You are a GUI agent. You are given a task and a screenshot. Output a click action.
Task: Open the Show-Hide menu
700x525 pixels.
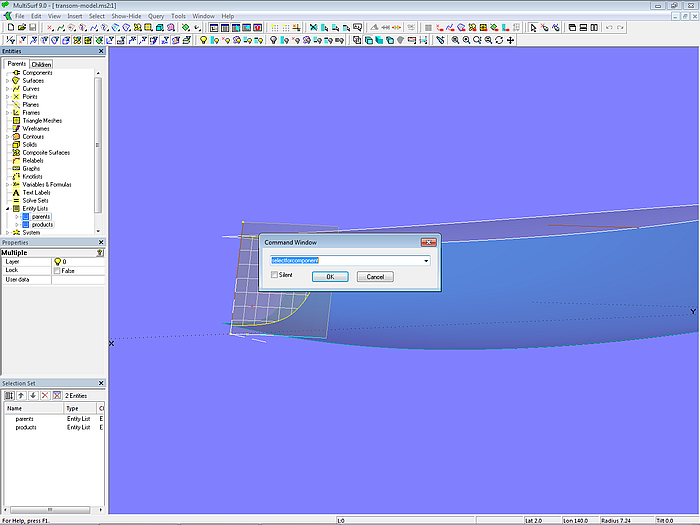tap(125, 16)
